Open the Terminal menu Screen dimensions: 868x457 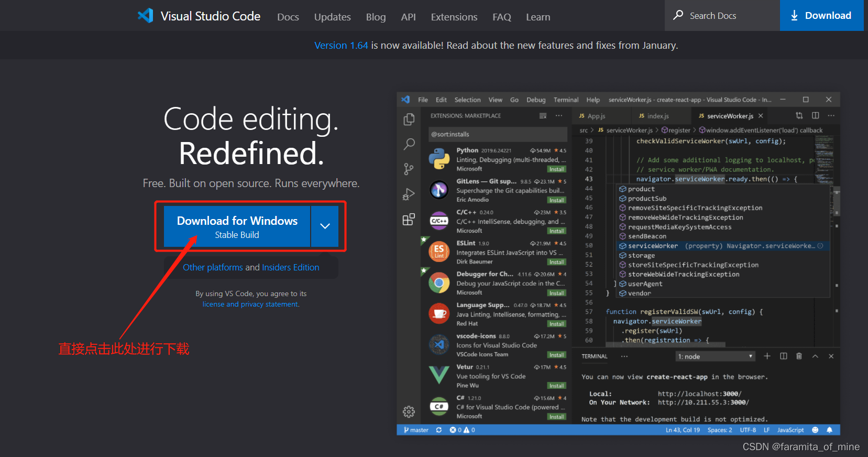[566, 100]
